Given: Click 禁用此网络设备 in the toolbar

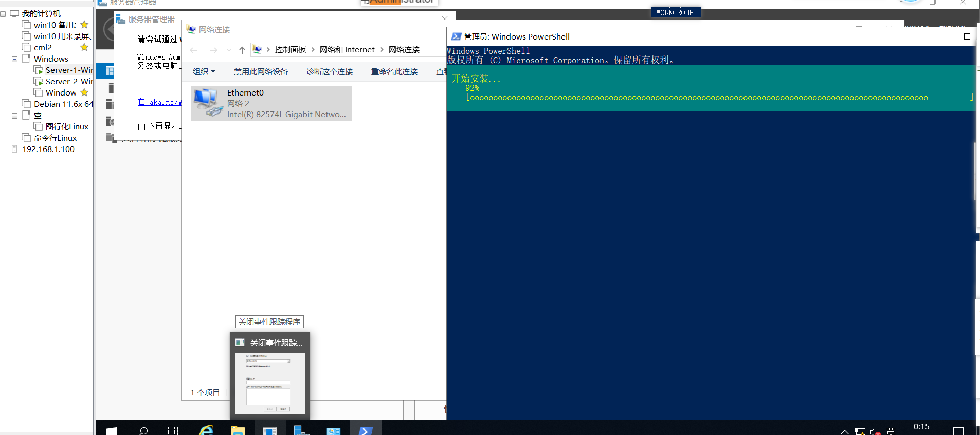Looking at the screenshot, I should tap(261, 71).
